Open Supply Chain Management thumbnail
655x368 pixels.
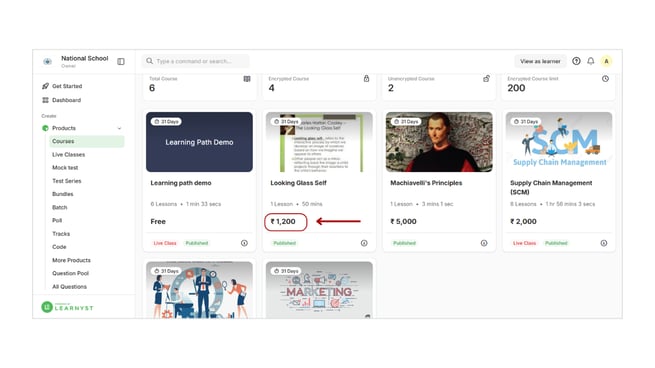tap(559, 142)
